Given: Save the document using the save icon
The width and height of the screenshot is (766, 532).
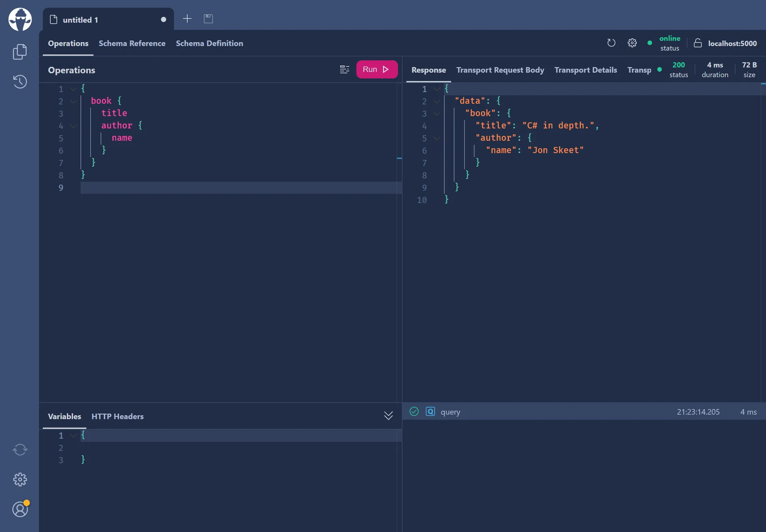Looking at the screenshot, I should click(x=208, y=19).
